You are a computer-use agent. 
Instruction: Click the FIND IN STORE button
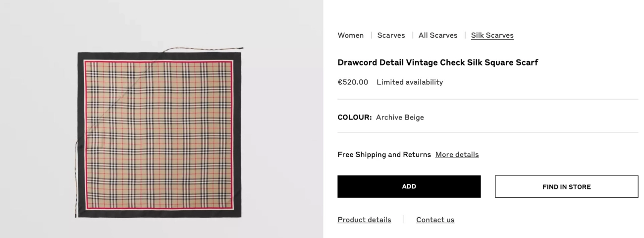567,187
